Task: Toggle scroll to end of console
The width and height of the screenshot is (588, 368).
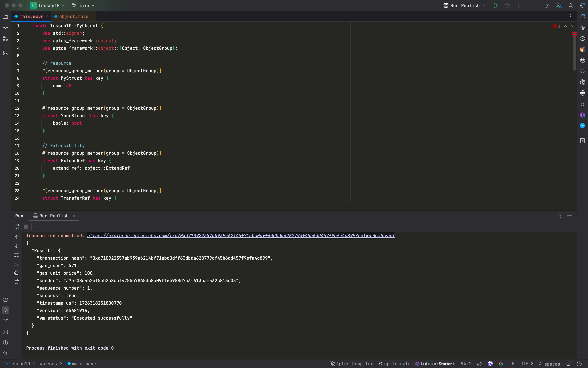Action: (17, 264)
